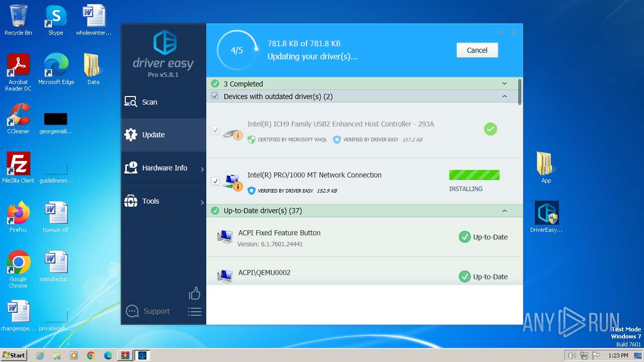644x362 pixels.
Task: Click the Support chat bubble icon
Action: tap(132, 311)
